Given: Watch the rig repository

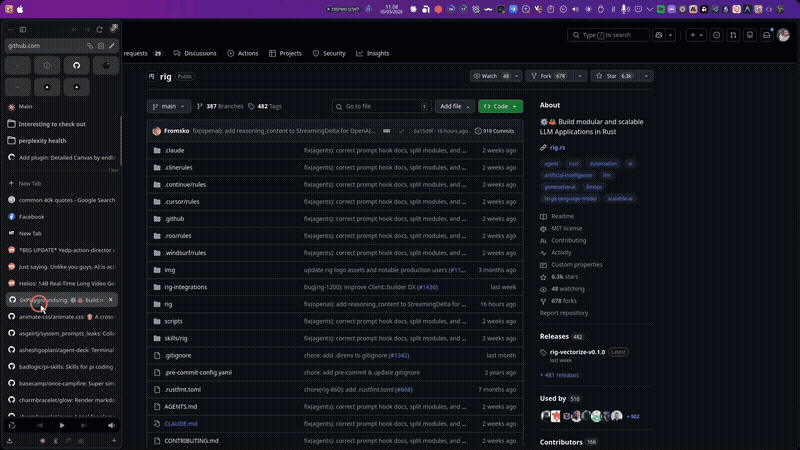Looking at the screenshot, I should pos(491,76).
